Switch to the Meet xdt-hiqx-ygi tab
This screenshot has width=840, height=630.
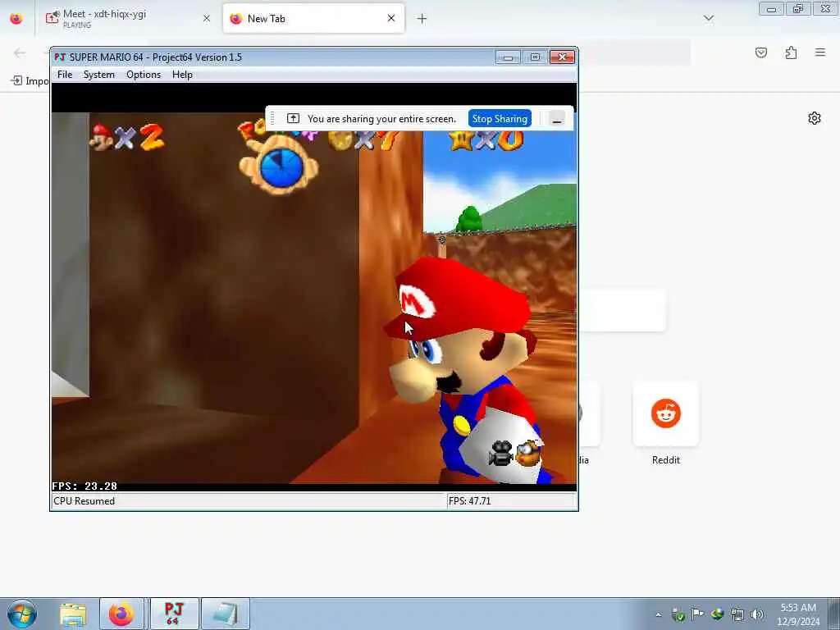click(x=129, y=18)
